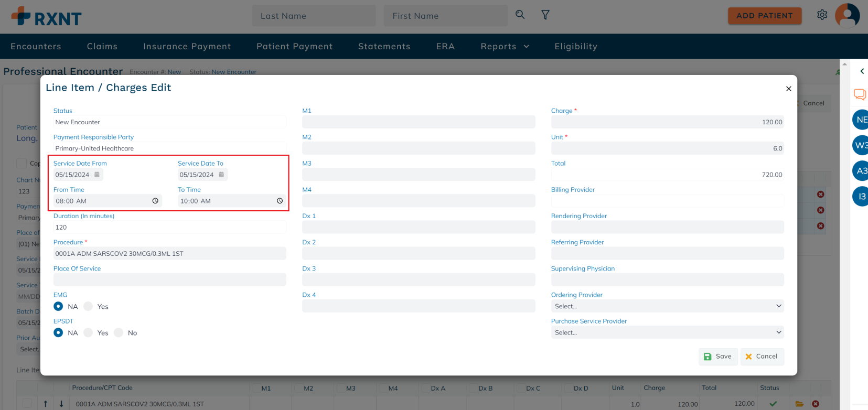This screenshot has width=868, height=410.
Task: Open the user profile avatar
Action: click(847, 15)
